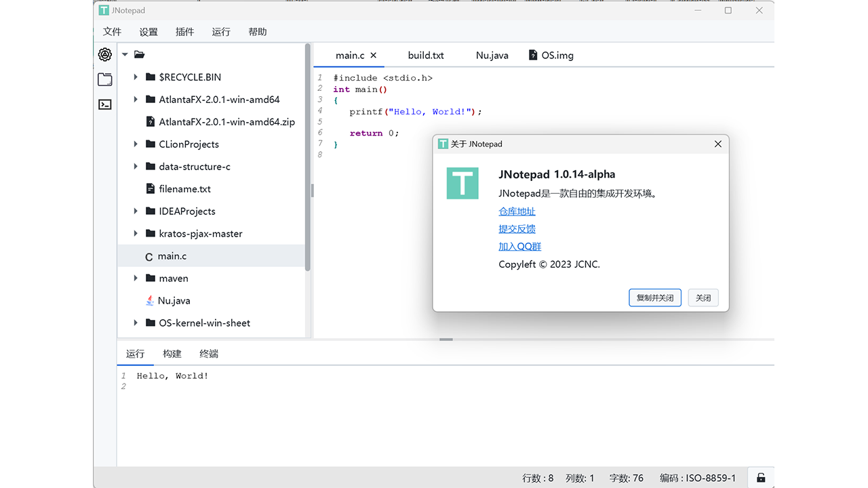Open the 仓库地址 link
Image resolution: width=868 pixels, height=488 pixels.
click(517, 211)
